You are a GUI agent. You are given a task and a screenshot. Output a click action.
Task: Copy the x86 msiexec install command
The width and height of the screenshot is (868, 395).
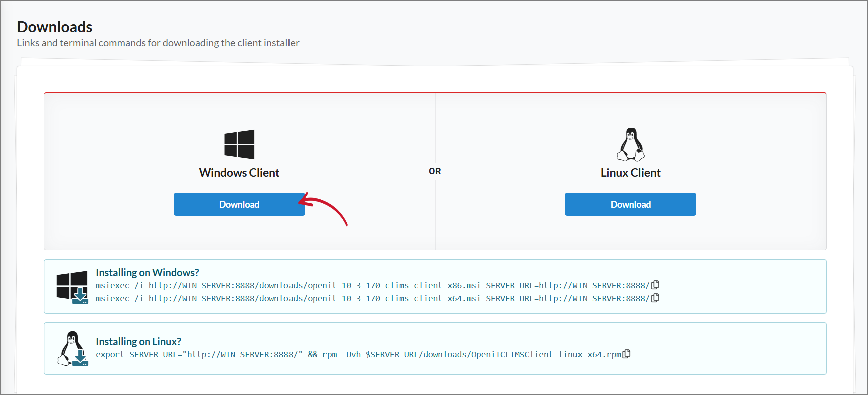655,285
